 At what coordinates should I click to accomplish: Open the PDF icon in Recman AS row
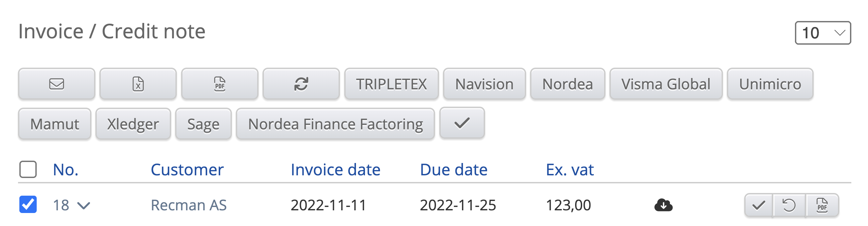tap(822, 205)
